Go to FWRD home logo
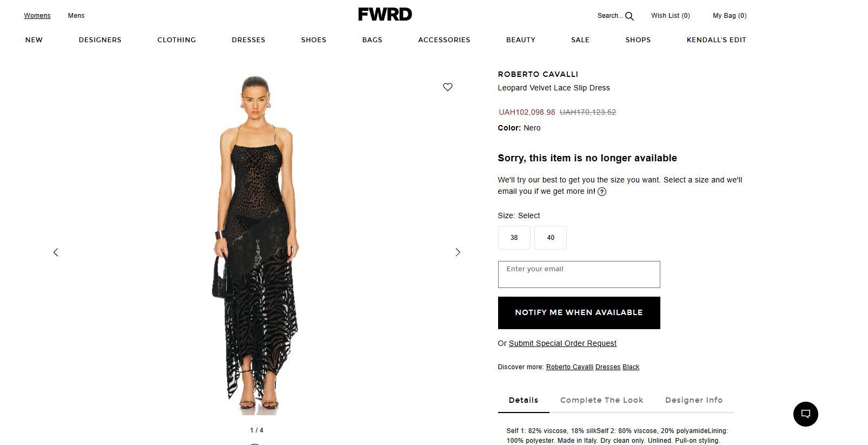Screen dimensions: 868x445 pyautogui.click(x=385, y=15)
